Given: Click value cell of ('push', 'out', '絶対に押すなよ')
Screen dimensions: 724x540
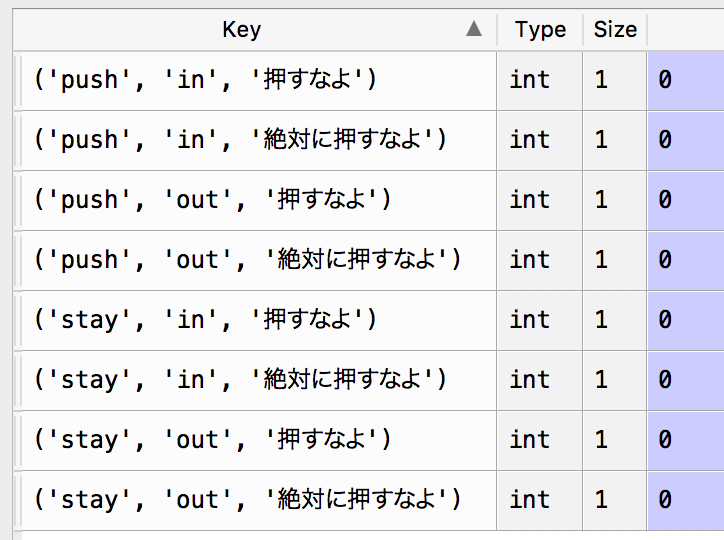Looking at the screenshot, I should coord(686,260).
